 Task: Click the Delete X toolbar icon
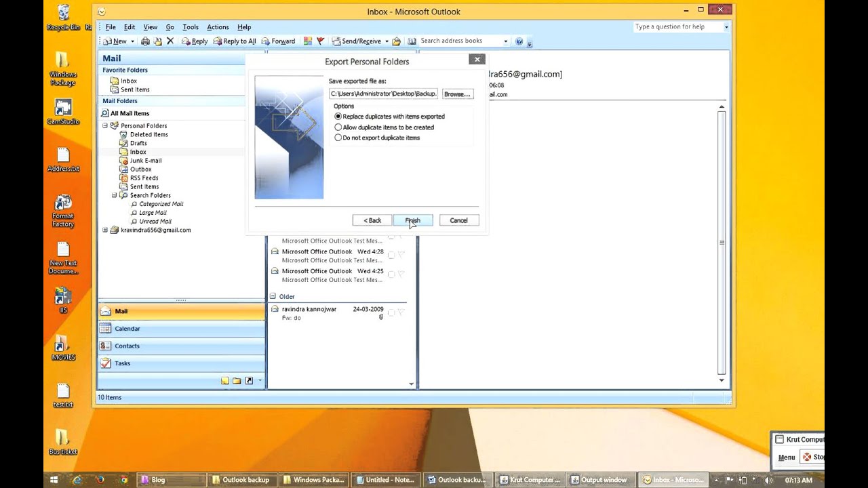[x=170, y=41]
